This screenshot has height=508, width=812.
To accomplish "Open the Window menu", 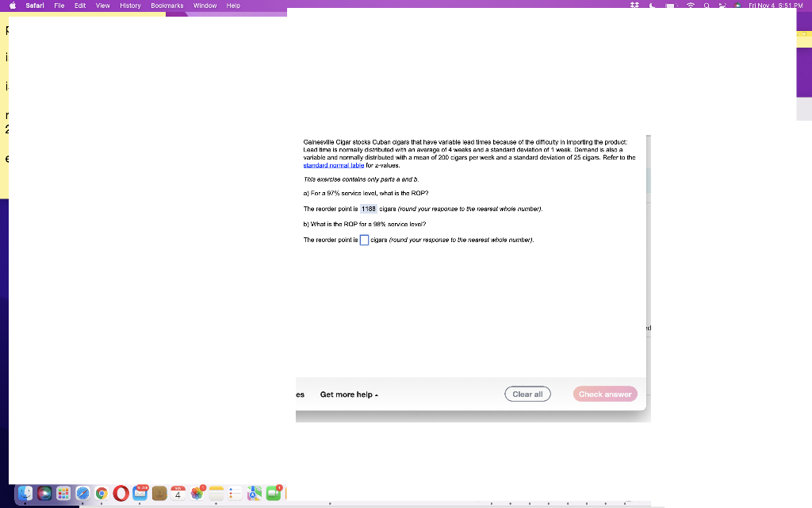I will tap(205, 6).
